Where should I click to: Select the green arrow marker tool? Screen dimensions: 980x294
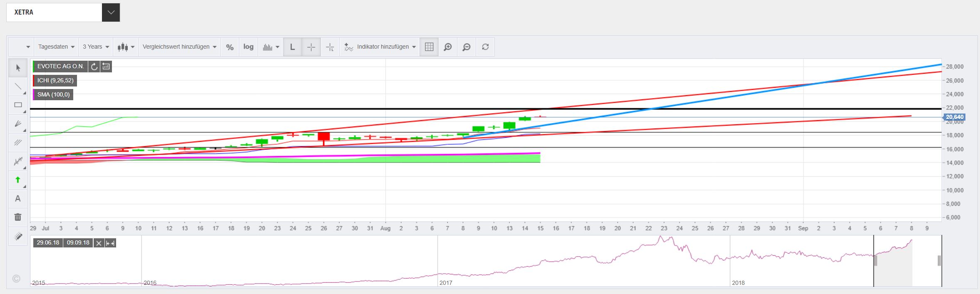point(18,180)
